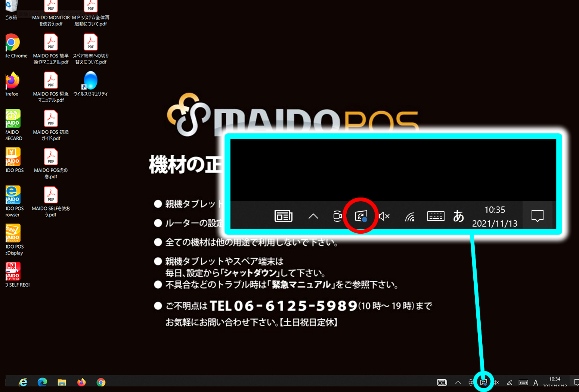This screenshot has width=579, height=392.
Task: Open MAIDO POS 初級ガイド.pdf
Action: tap(51, 125)
